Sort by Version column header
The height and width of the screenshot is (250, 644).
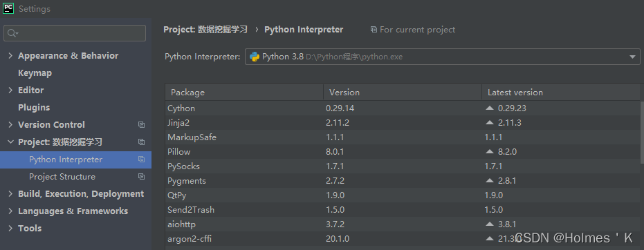pos(403,93)
